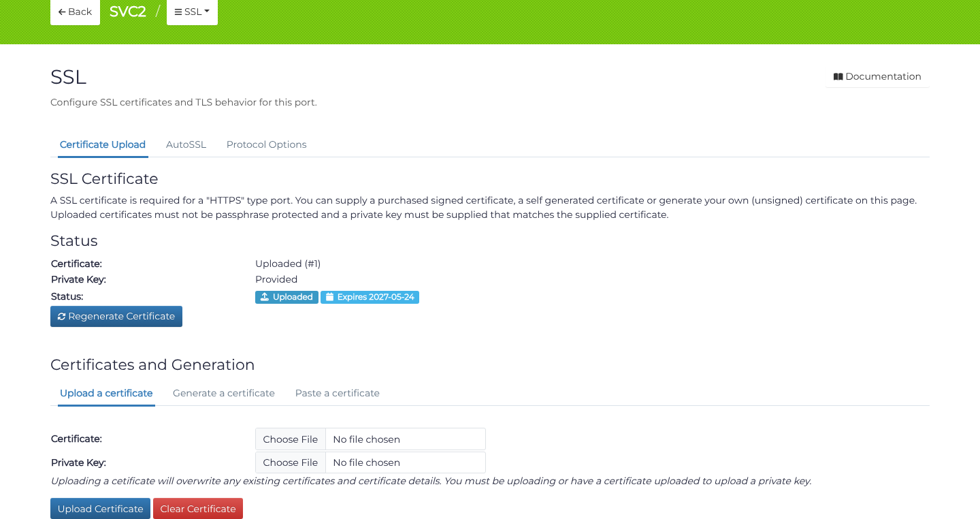Click the refresh icon on Regenerate Certificate
Image resolution: width=980 pixels, height=519 pixels.
[61, 317]
